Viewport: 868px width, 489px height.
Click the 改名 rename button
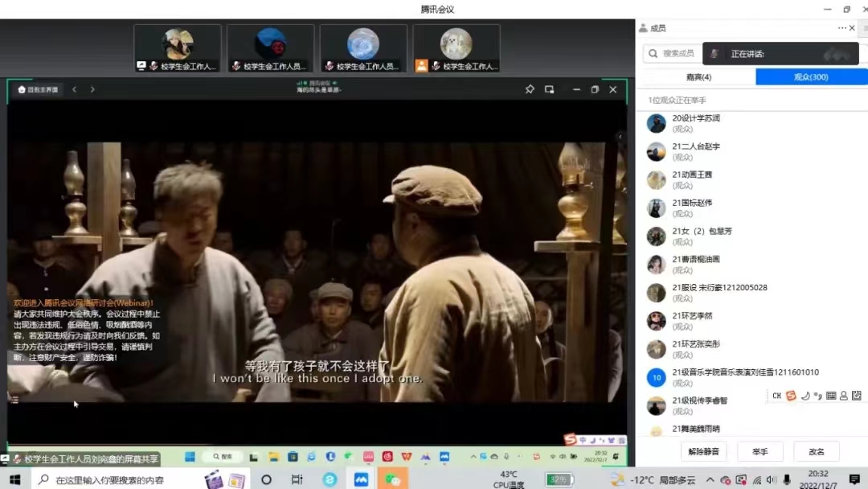tap(817, 452)
